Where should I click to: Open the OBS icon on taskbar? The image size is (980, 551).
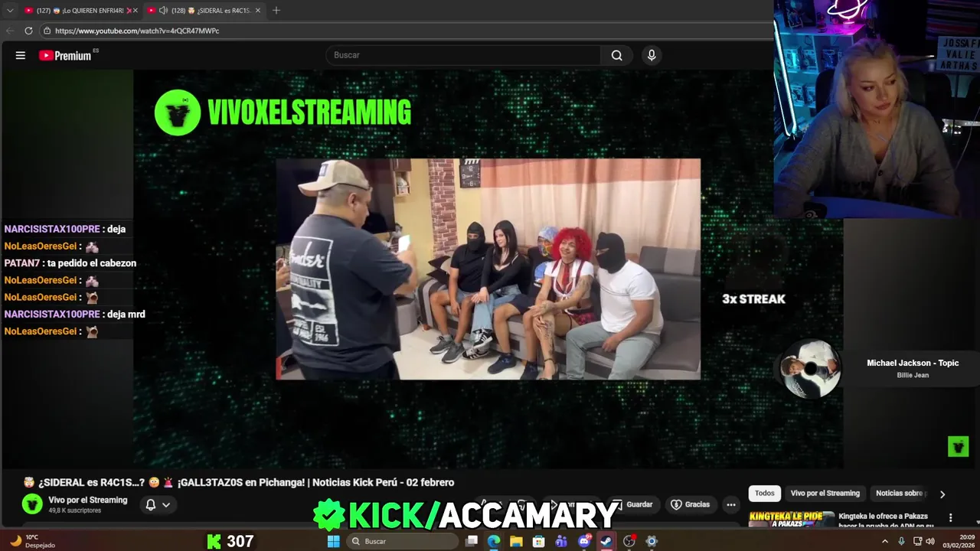pyautogui.click(x=629, y=541)
